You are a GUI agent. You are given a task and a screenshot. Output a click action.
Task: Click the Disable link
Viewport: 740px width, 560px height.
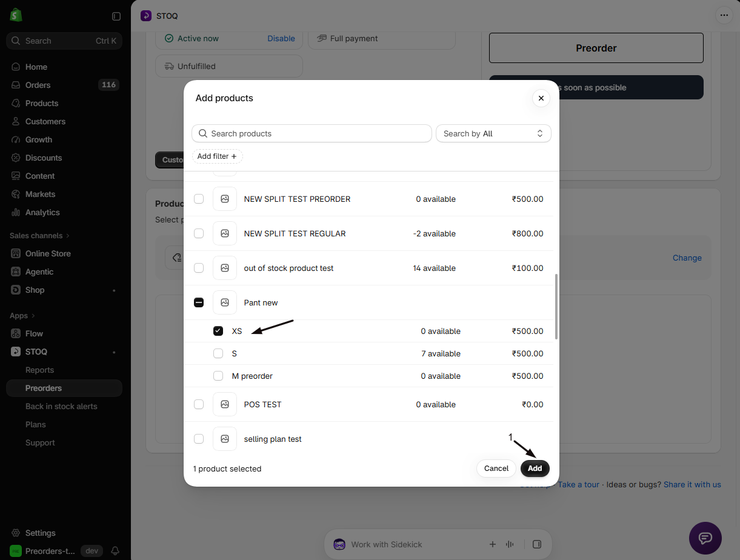[281, 38]
